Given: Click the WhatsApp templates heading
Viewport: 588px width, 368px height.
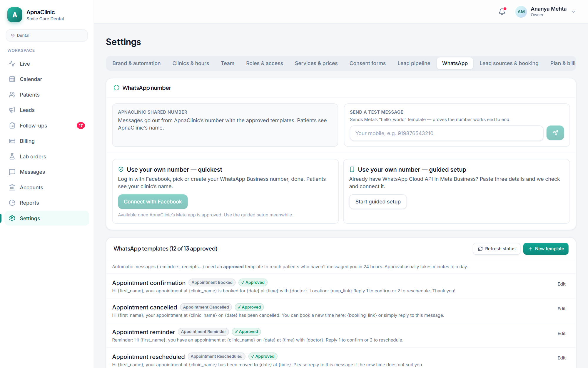Looking at the screenshot, I should (166, 248).
